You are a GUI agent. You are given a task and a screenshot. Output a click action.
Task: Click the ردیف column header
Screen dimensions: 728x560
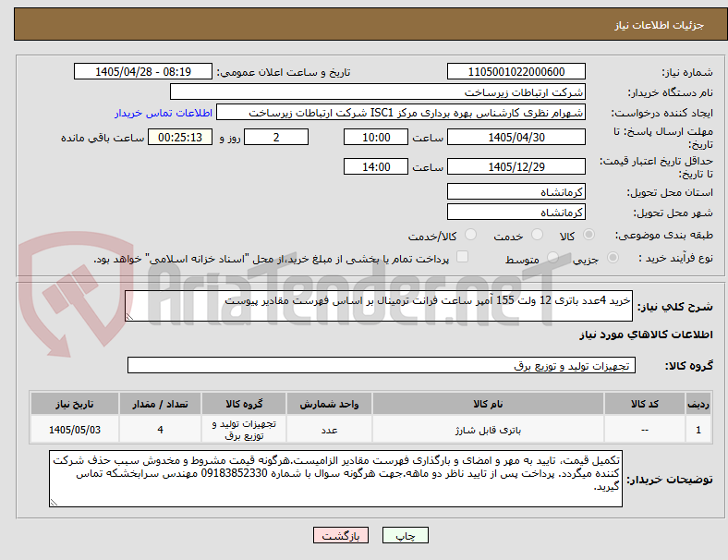(698, 404)
